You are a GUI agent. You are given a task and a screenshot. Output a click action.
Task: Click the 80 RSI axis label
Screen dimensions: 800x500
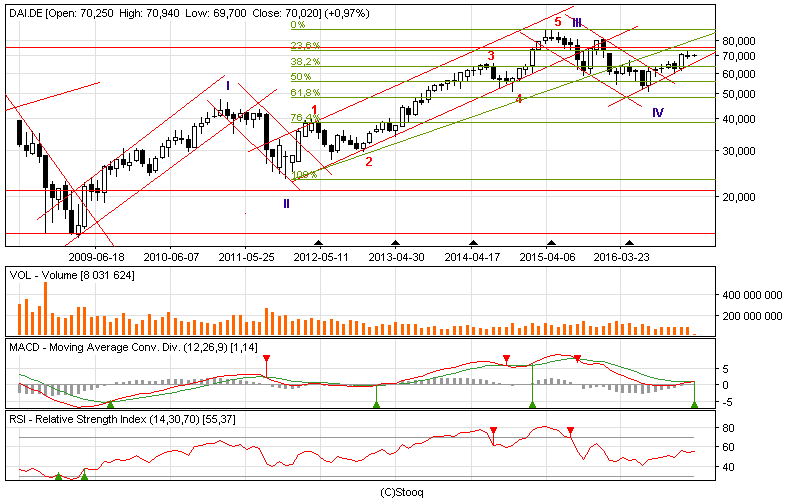[728, 428]
